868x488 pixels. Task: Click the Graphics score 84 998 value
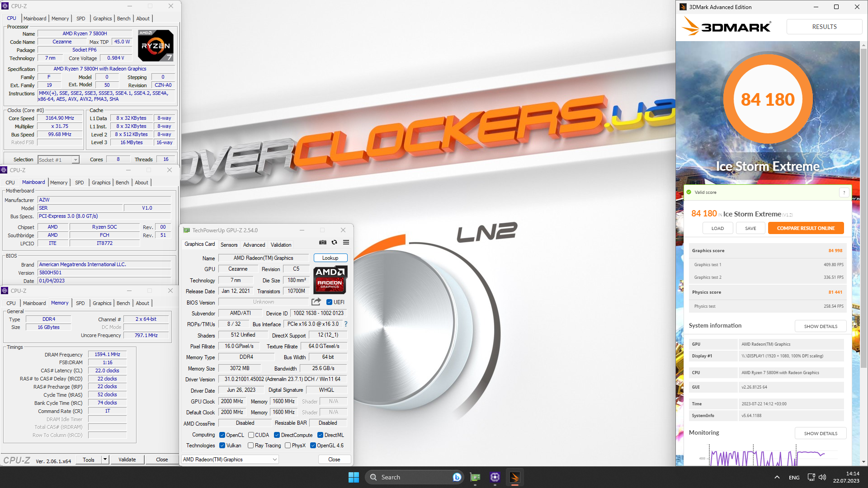click(x=835, y=251)
